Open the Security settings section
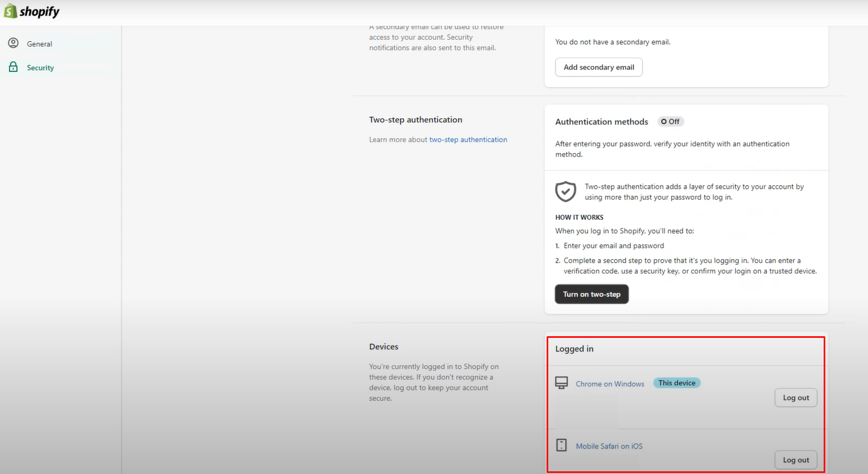Screen dimensions: 868x474 point(41,68)
